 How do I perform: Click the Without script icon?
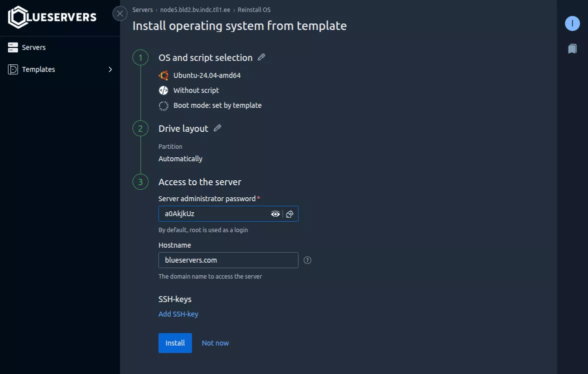163,90
